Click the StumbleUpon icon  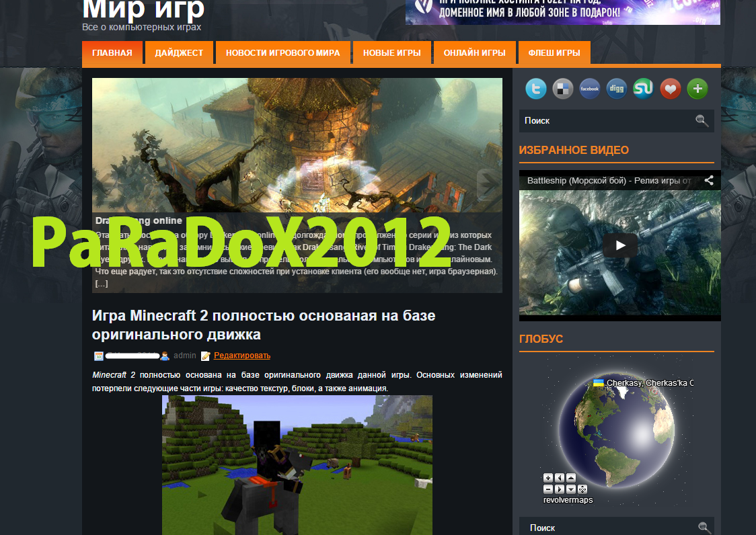point(643,89)
